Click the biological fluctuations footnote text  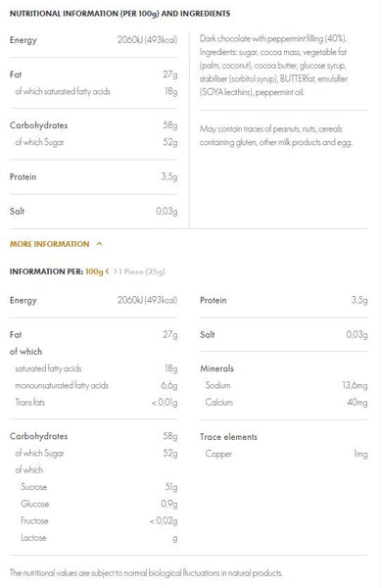tap(146, 573)
